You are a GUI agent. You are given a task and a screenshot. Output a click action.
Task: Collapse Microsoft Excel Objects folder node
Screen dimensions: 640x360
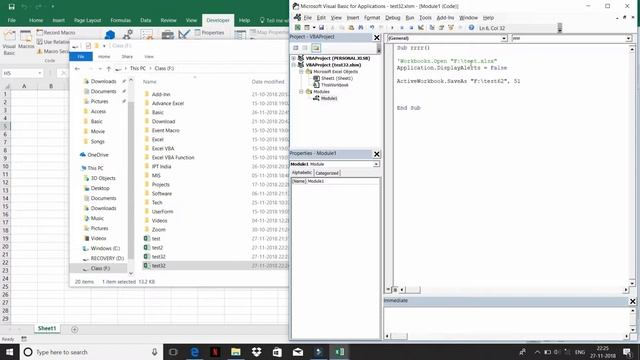point(301,71)
